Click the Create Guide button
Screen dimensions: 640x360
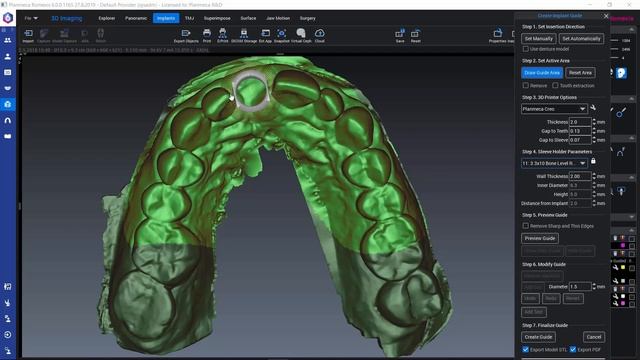coord(538,337)
